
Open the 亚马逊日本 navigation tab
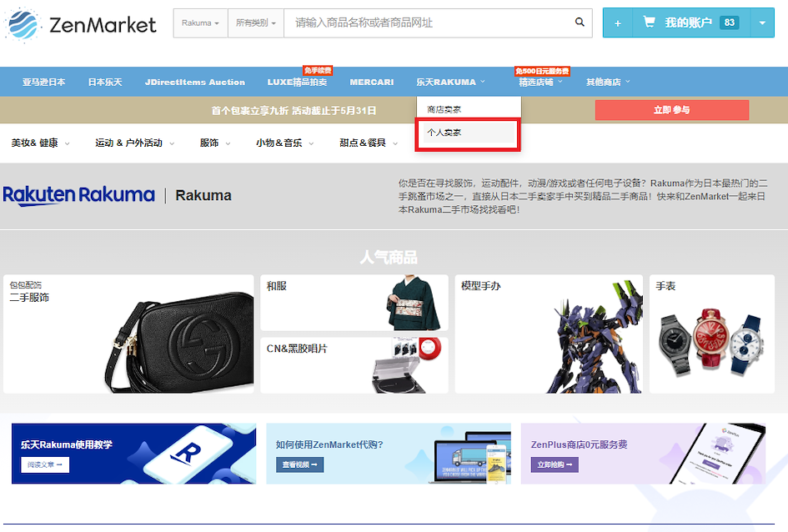[x=43, y=82]
